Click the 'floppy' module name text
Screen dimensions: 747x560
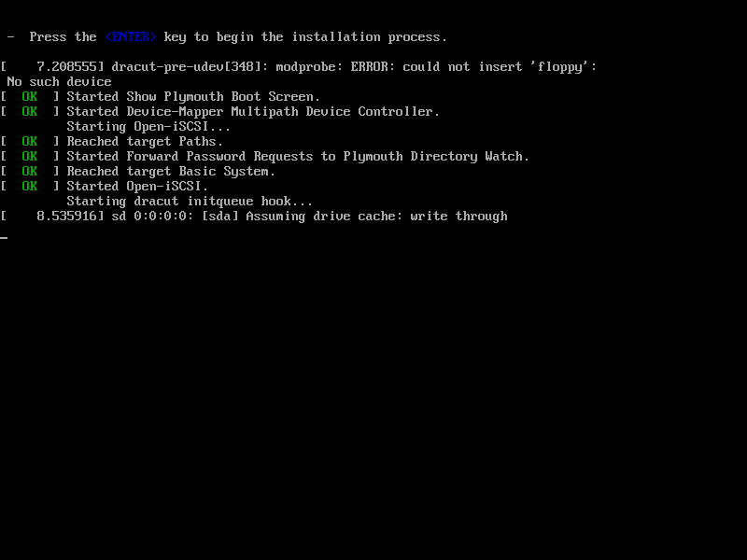pyautogui.click(x=560, y=66)
